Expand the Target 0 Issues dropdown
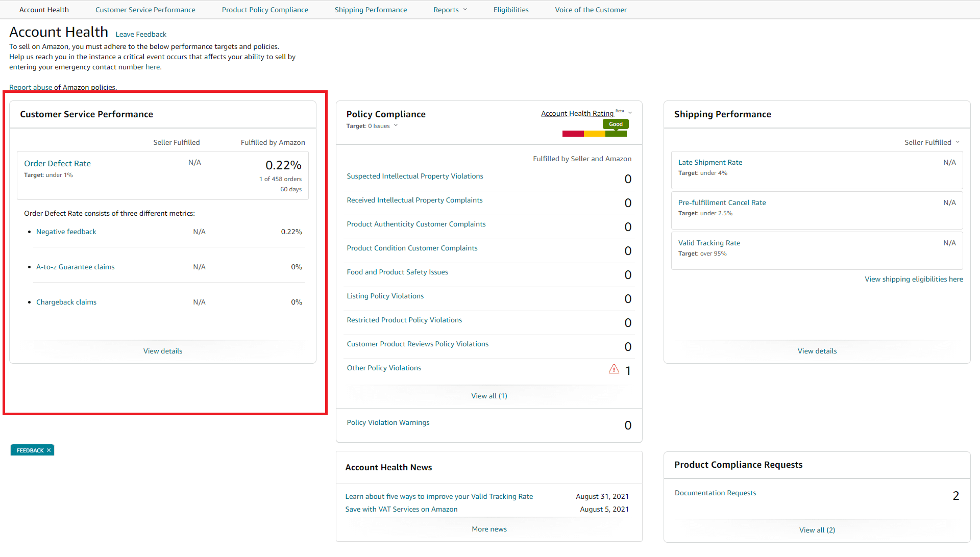 [x=397, y=125]
